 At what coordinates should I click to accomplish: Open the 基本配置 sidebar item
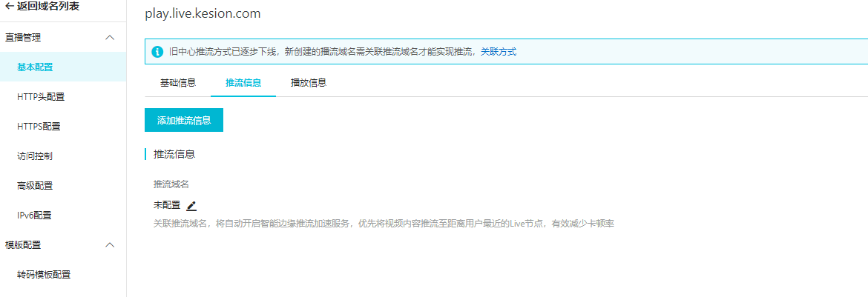pyautogui.click(x=35, y=67)
